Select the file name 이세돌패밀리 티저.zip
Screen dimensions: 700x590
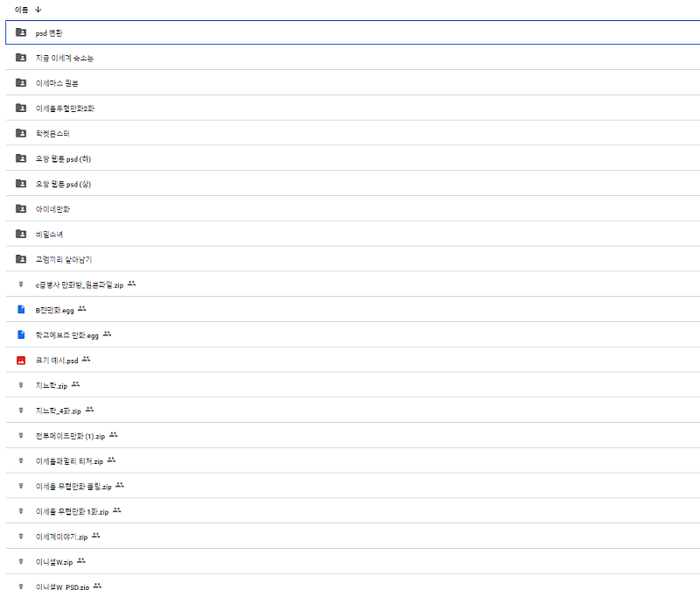[x=70, y=461]
